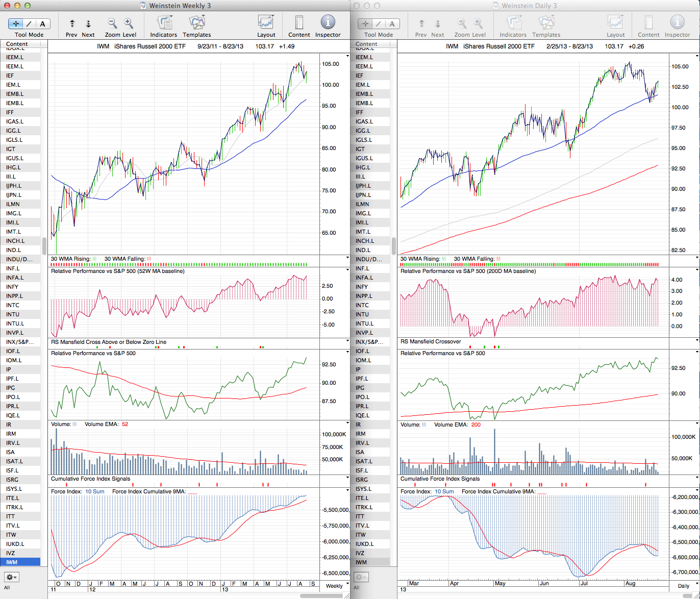Screen dimensions: 700x599
Task: Select the text annotation tool mode in the Weekly window
Action: [43, 23]
